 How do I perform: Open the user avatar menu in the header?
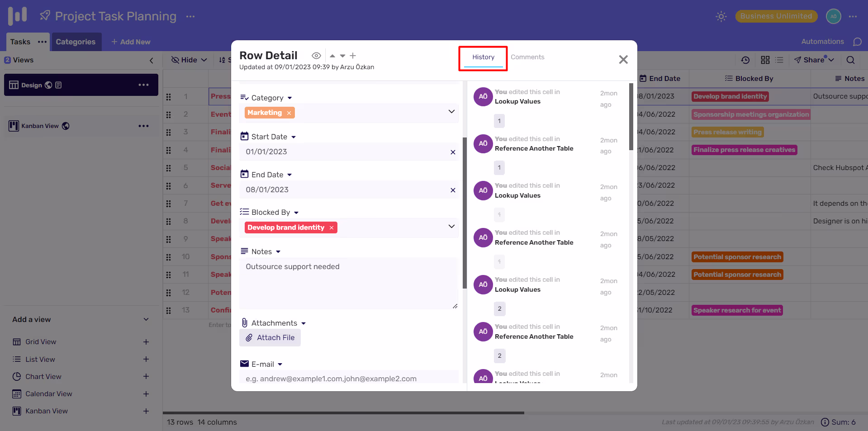point(834,16)
